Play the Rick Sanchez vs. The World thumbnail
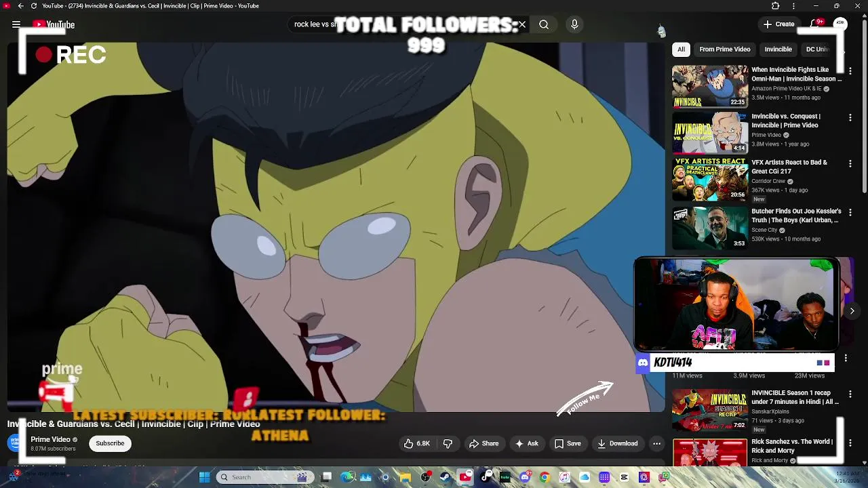868x488 pixels. coord(709,453)
